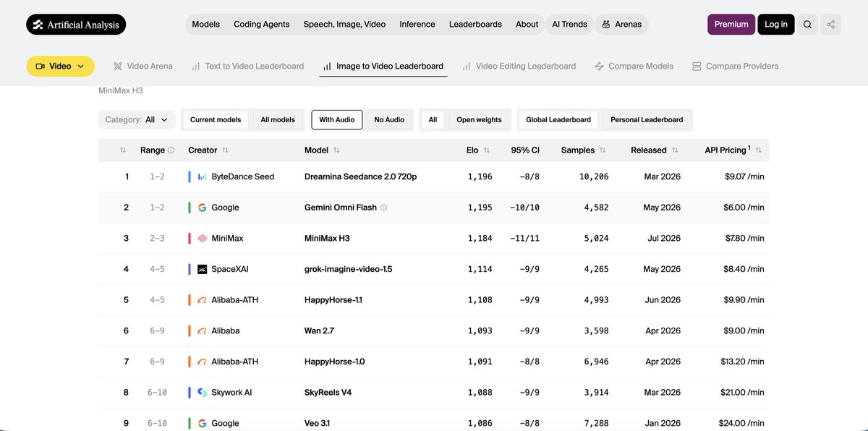Viewport: 868px width, 431px height.
Task: Sort table by Creator column arrows
Action: pyautogui.click(x=225, y=150)
